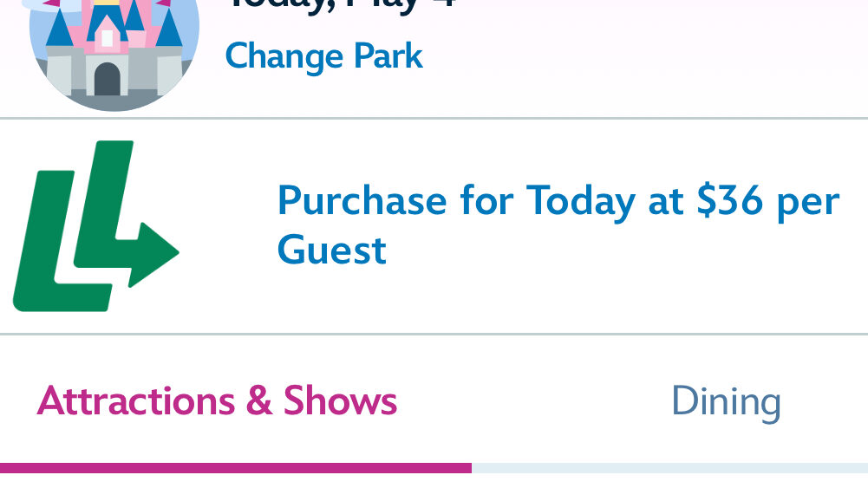868x488 pixels.
Task: Tap Purchase for Today at $36 per Guest
Action: [558, 225]
